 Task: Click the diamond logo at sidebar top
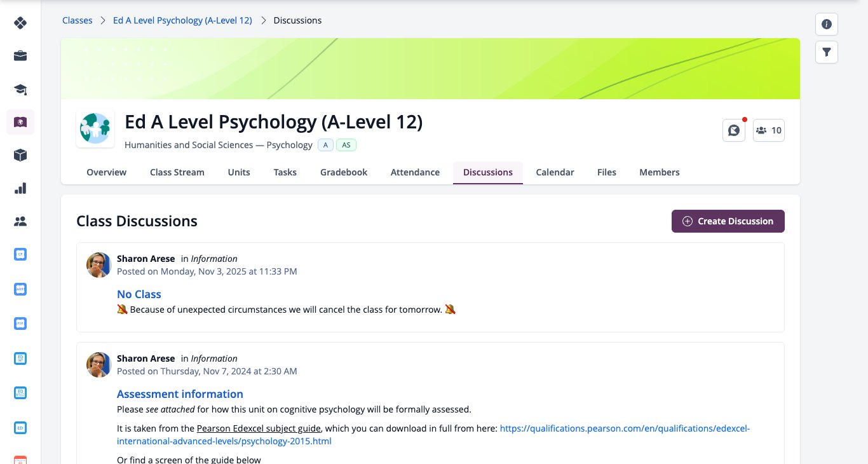click(20, 23)
